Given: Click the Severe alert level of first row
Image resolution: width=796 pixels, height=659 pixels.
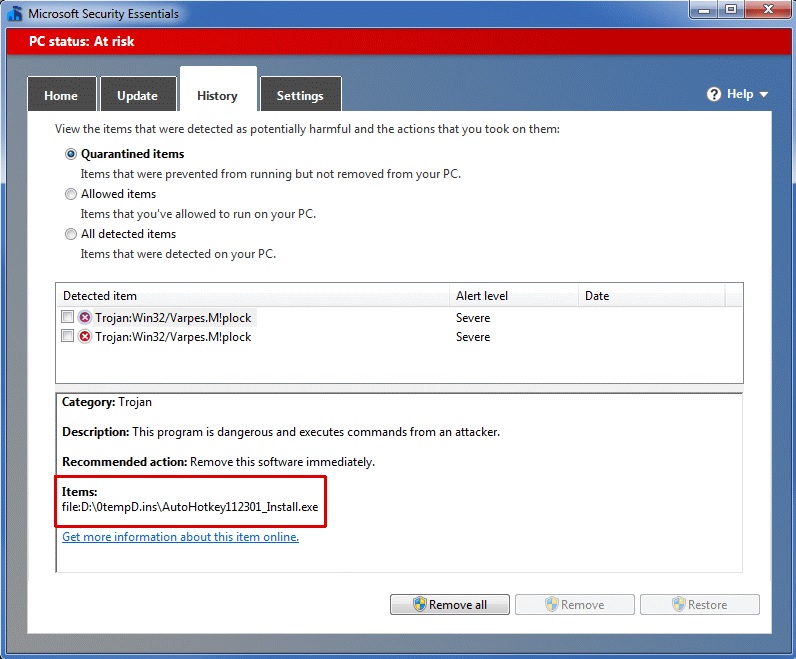Looking at the screenshot, I should [x=473, y=318].
